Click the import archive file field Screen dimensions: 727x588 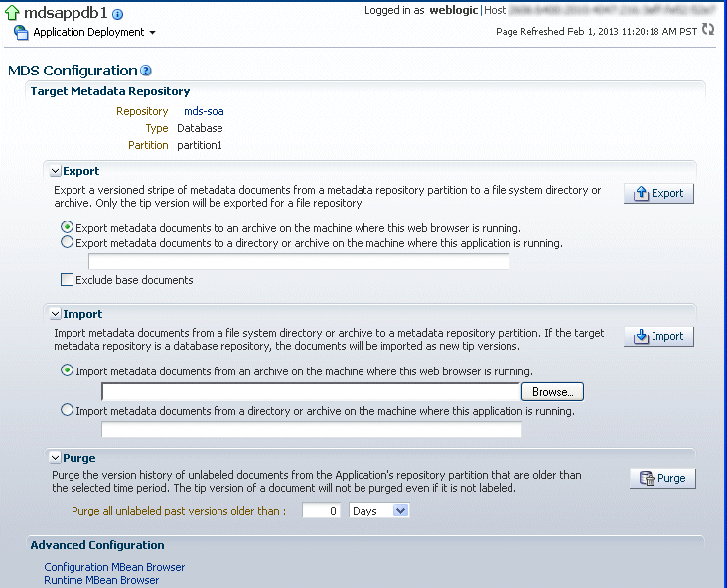[311, 392]
